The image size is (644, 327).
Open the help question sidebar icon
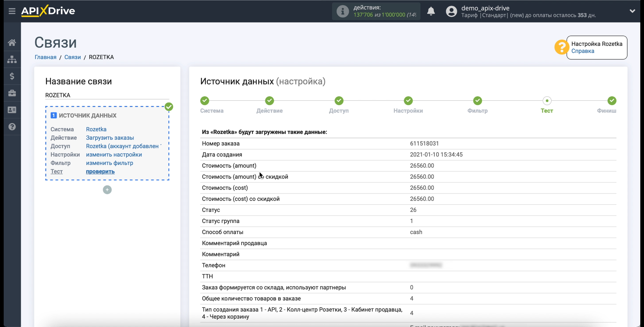(12, 127)
